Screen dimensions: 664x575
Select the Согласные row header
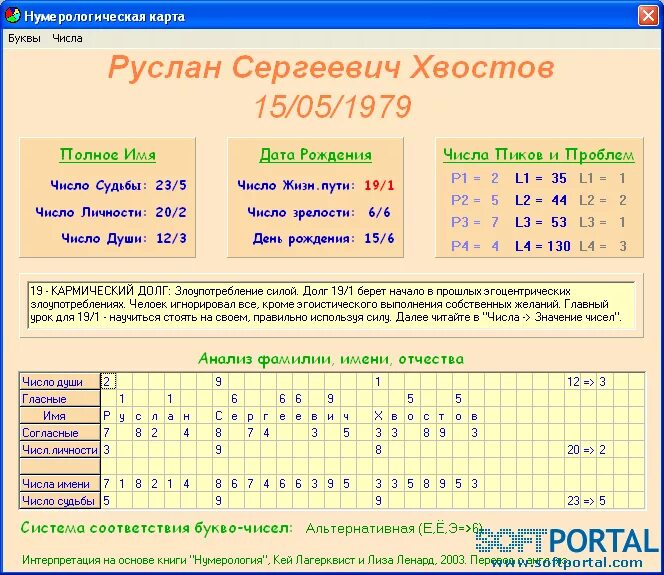coord(59,432)
